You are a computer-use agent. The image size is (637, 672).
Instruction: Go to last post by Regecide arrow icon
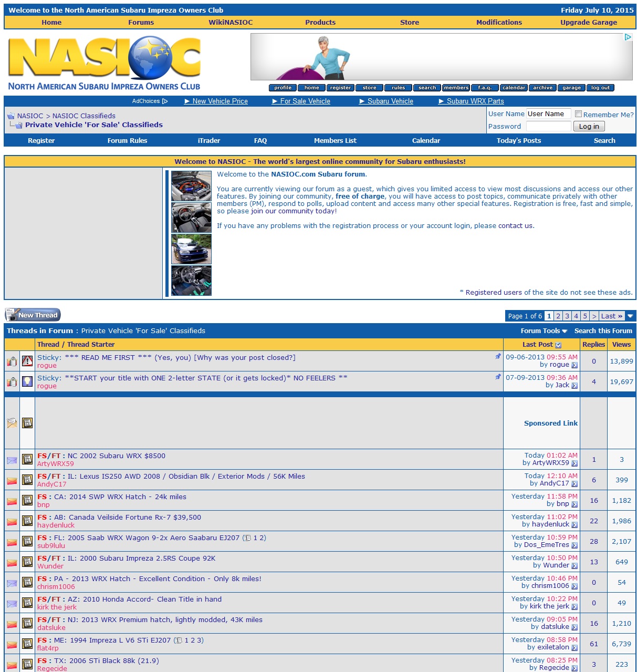pyautogui.click(x=575, y=668)
